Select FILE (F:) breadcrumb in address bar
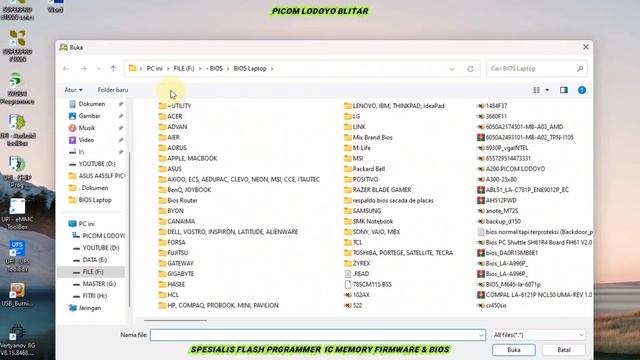Image resolution: width=640 pixels, height=360 pixels. [184, 69]
